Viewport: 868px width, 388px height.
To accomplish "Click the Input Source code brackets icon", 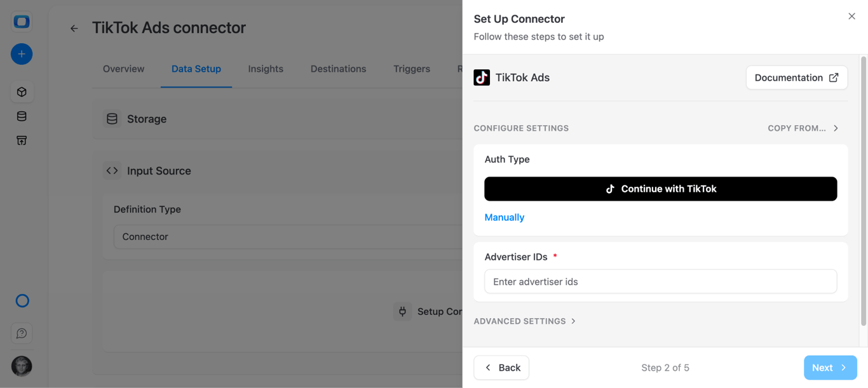I will tap(112, 170).
